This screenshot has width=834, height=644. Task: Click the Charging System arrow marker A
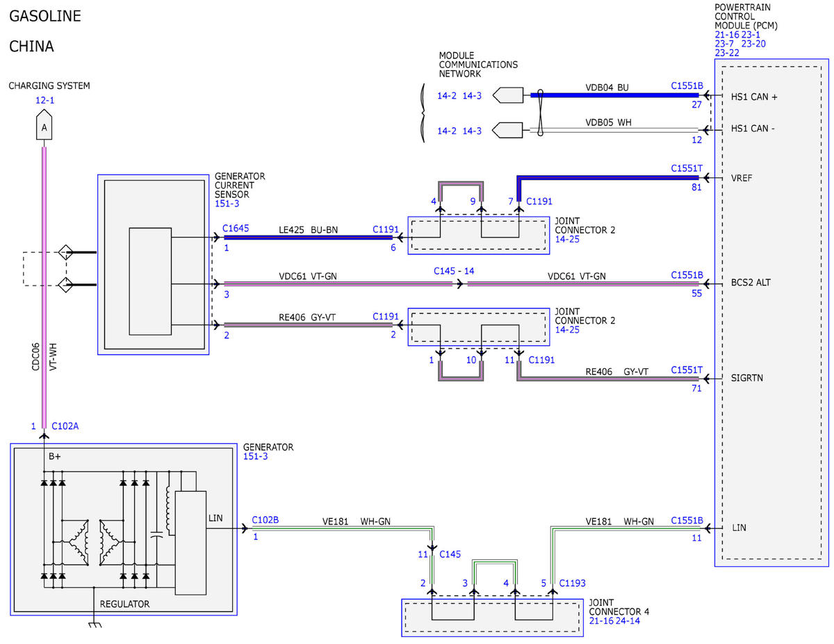(x=44, y=126)
